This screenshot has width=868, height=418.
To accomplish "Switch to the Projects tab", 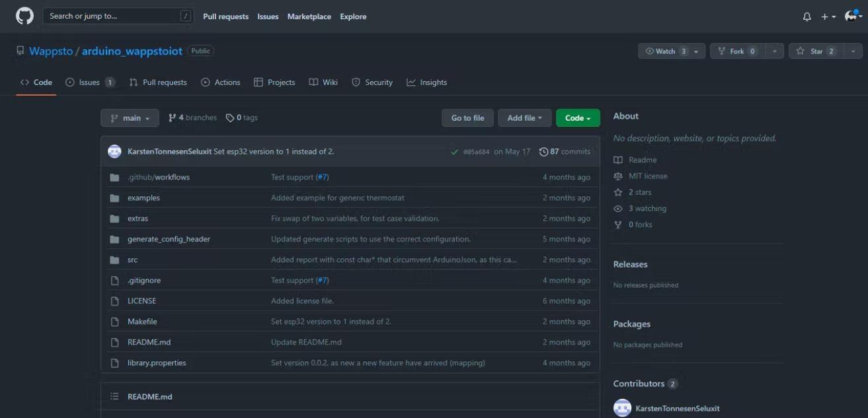I will pyautogui.click(x=274, y=83).
